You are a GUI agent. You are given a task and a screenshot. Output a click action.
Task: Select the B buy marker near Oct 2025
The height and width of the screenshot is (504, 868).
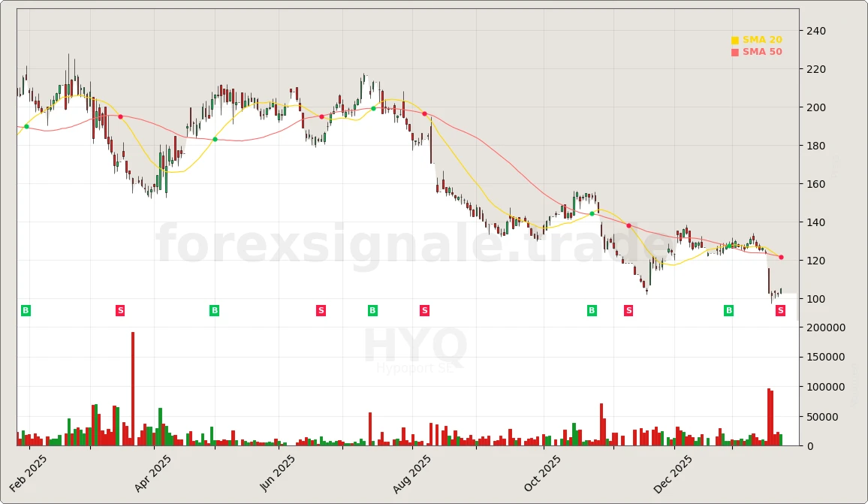[x=592, y=309]
